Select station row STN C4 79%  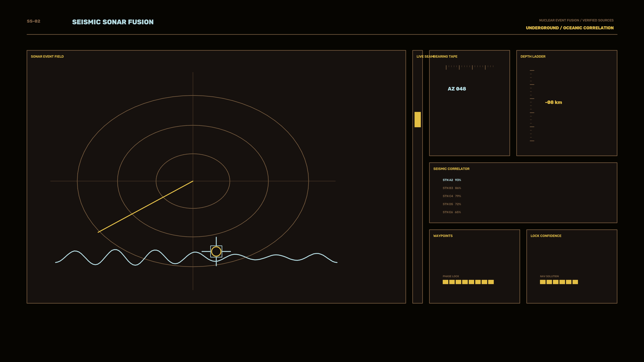click(x=452, y=196)
